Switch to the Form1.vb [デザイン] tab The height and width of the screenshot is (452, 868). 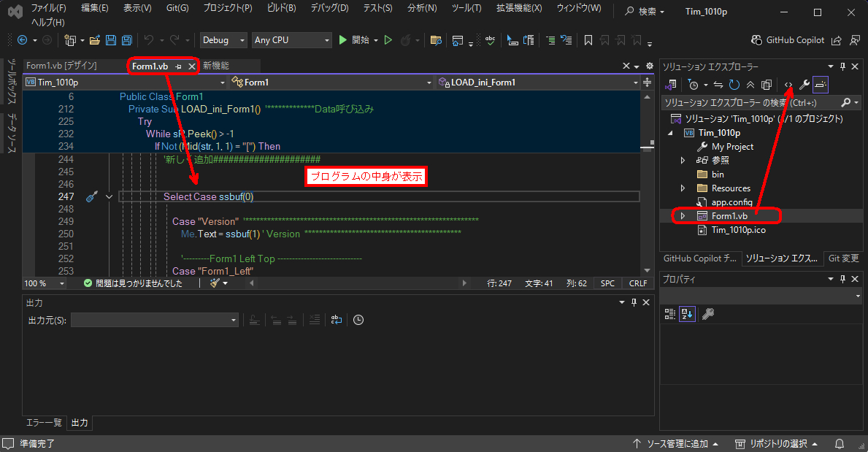[61, 66]
